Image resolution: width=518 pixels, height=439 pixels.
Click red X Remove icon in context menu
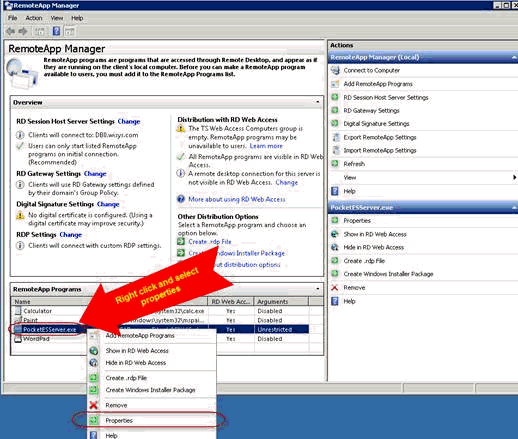point(94,405)
